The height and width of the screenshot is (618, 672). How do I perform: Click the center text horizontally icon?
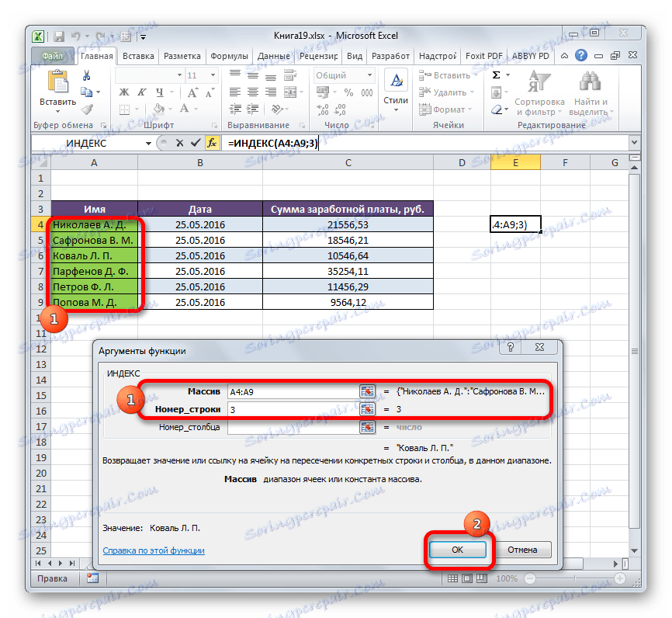pyautogui.click(x=253, y=92)
